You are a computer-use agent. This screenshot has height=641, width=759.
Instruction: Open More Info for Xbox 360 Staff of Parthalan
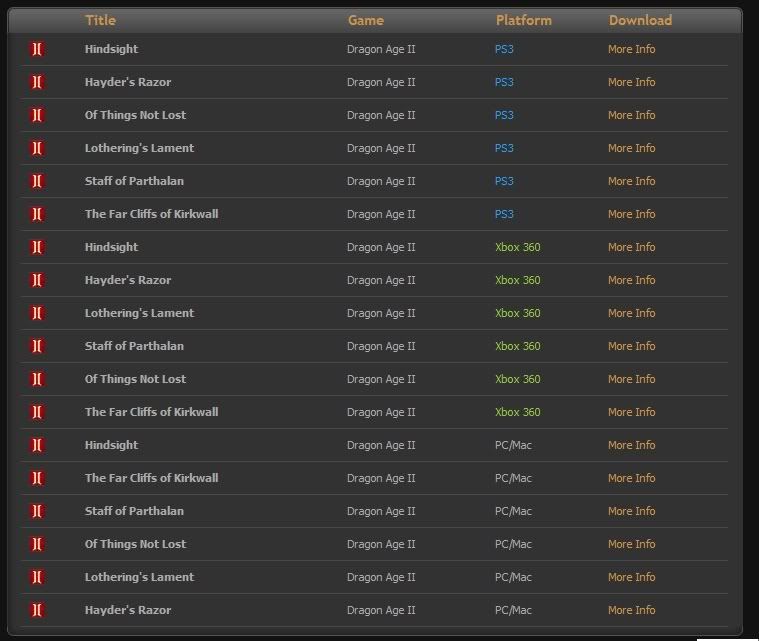632,346
